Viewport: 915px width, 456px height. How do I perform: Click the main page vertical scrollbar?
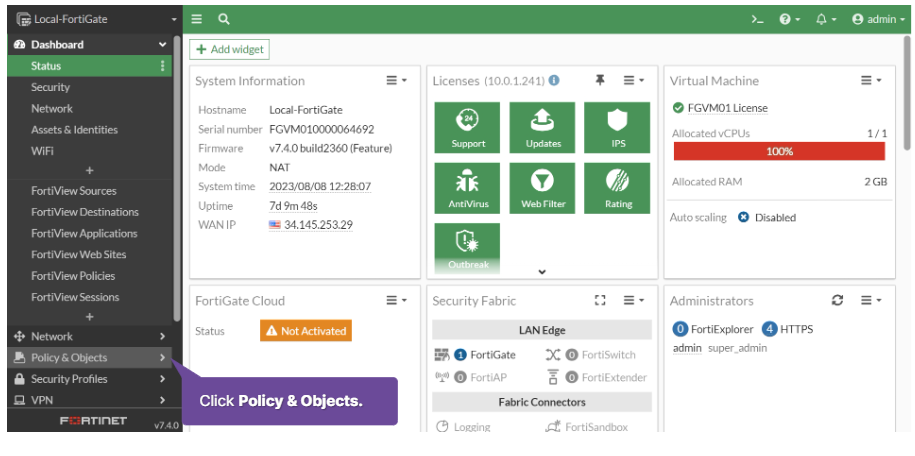point(906,93)
